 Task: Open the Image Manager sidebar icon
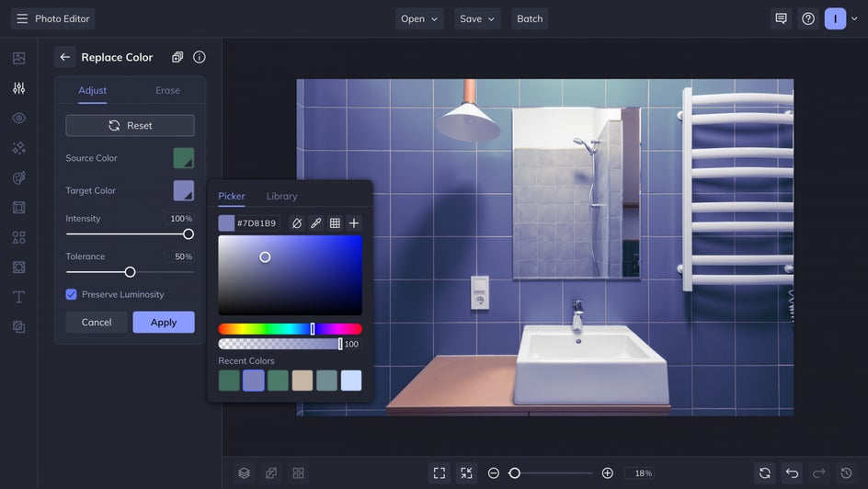18,58
